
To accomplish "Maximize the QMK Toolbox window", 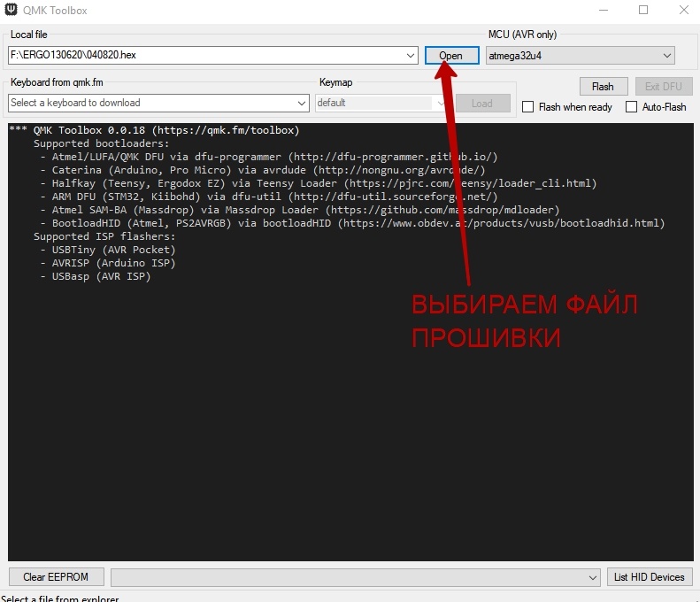I will [643, 10].
